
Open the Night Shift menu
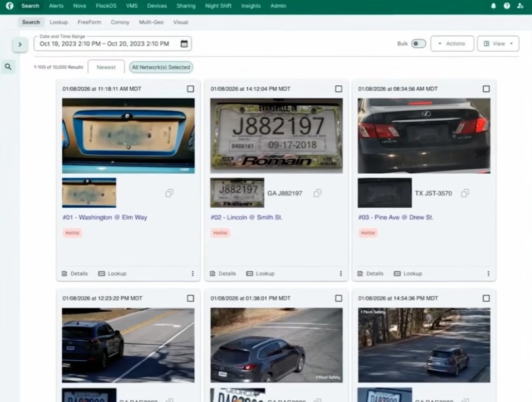[x=218, y=6]
